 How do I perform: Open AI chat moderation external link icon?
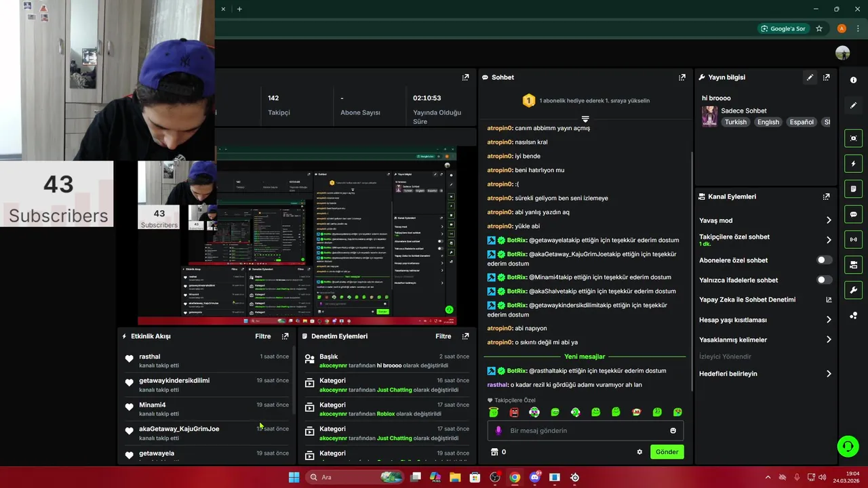pyautogui.click(x=829, y=300)
